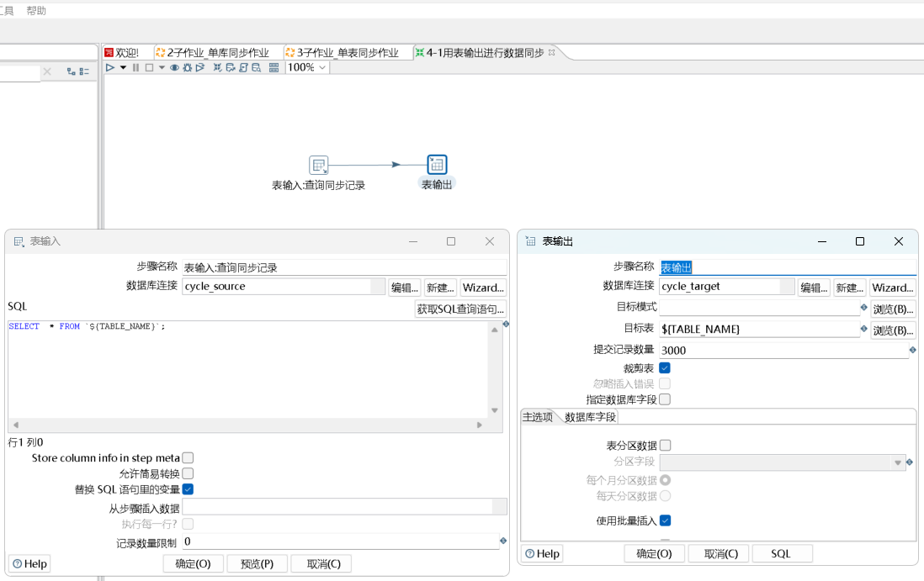Switch to the 数据库字段 tab in 表输出

[590, 417]
